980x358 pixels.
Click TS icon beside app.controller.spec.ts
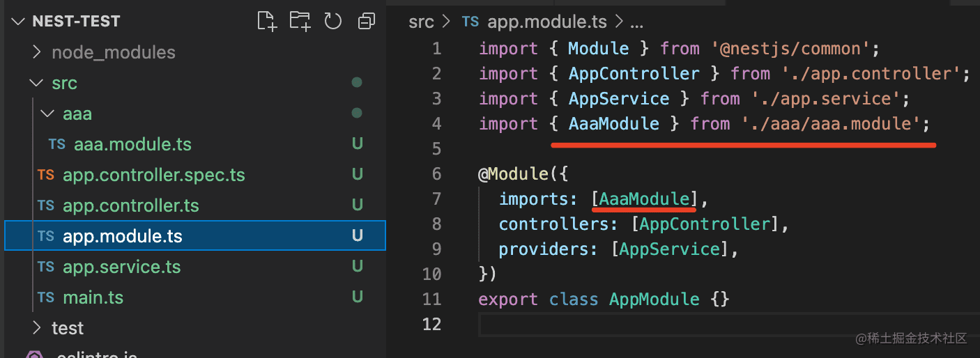(x=46, y=175)
